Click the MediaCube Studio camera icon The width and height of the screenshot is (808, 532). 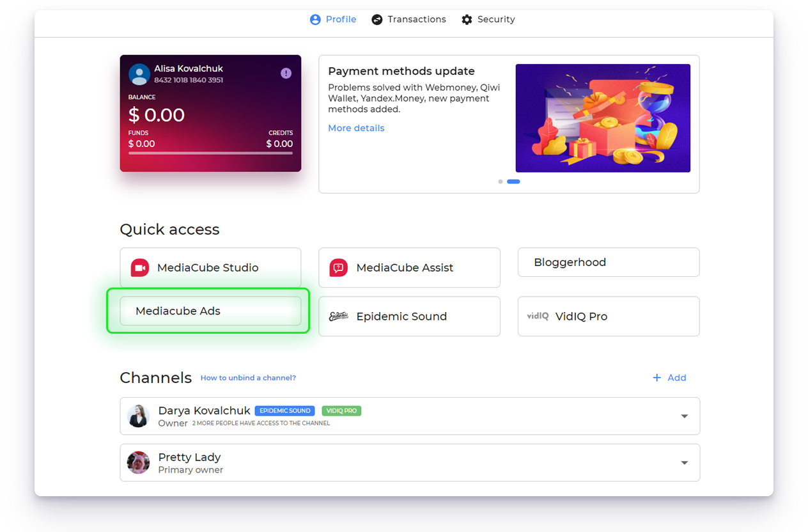tap(140, 268)
